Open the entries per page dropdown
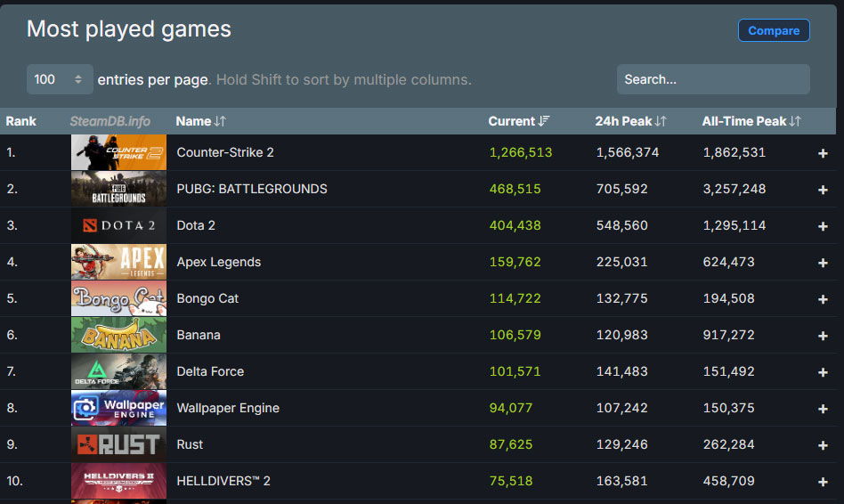Image resolution: width=844 pixels, height=504 pixels. tap(60, 79)
